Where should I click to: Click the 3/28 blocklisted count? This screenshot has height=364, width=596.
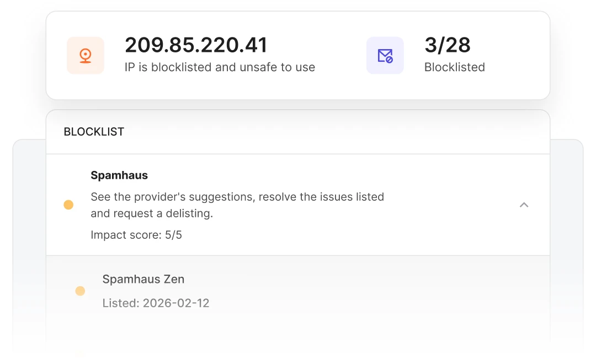447,45
